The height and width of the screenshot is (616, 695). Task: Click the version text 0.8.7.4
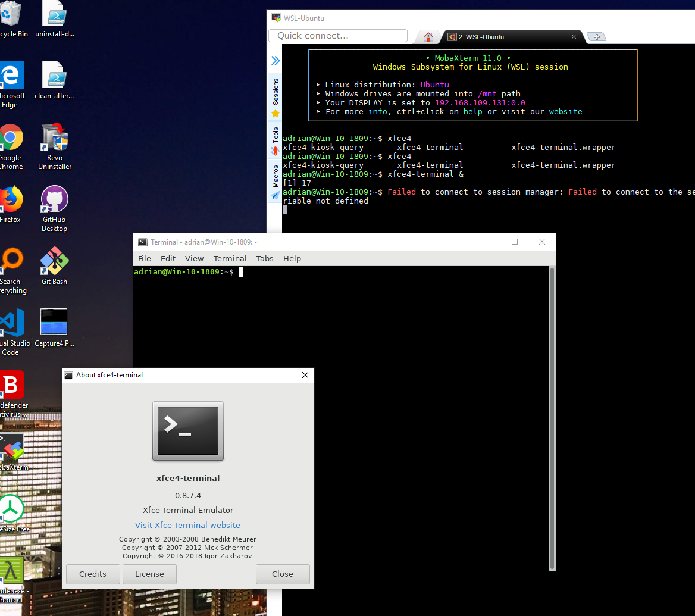pos(188,495)
